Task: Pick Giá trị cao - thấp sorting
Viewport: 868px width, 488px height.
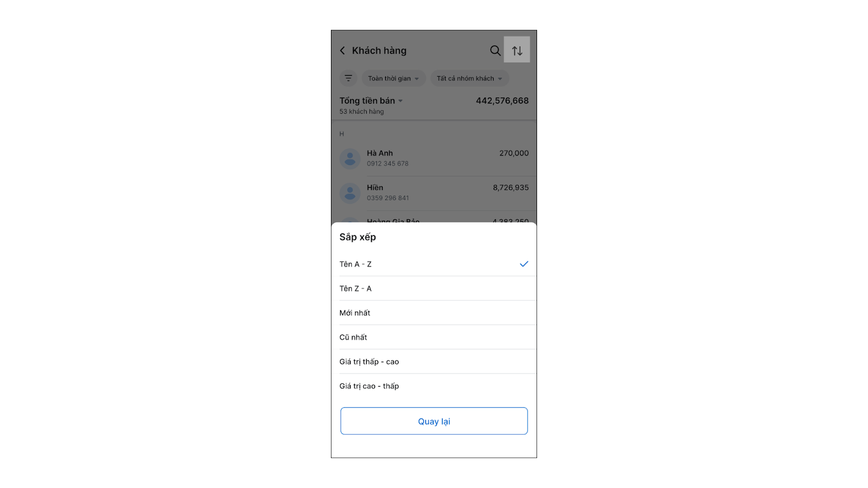Action: coord(369,386)
